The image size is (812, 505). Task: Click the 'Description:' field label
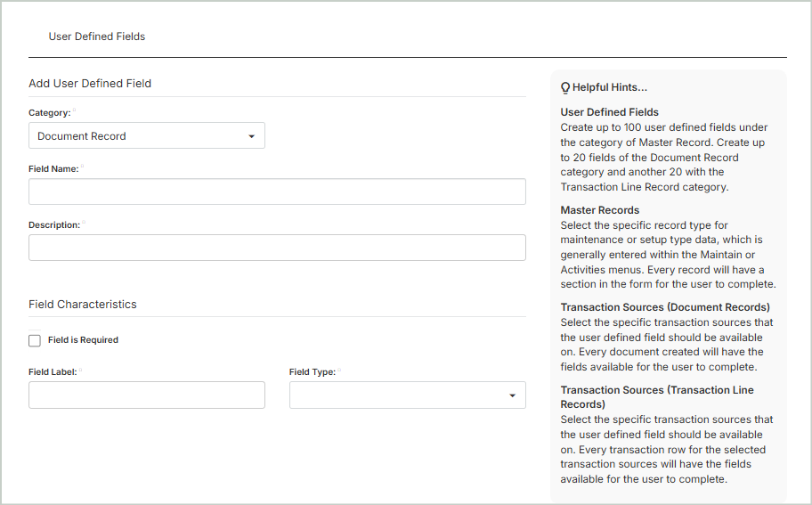click(54, 225)
